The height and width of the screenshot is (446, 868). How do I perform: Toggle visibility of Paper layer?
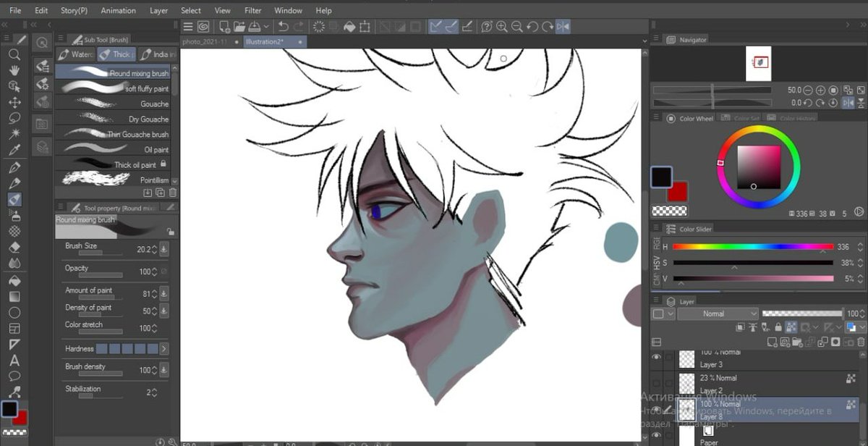coord(657,435)
